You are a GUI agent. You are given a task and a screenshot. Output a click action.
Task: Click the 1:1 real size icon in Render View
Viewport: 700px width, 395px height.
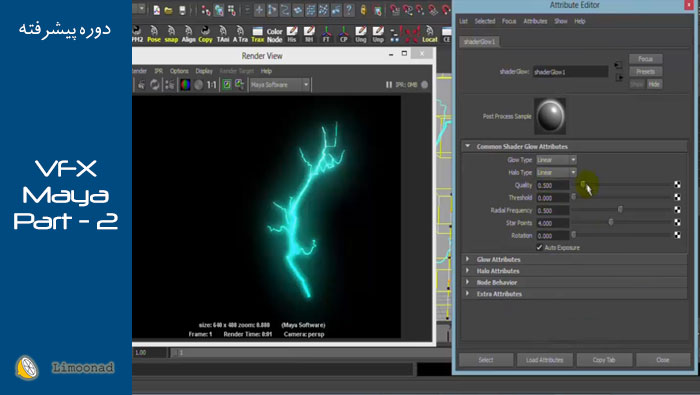[x=211, y=84]
